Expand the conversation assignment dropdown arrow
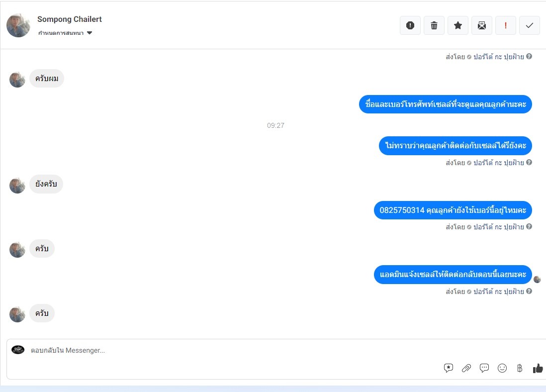Image resolution: width=546 pixels, height=392 pixels. click(x=90, y=33)
